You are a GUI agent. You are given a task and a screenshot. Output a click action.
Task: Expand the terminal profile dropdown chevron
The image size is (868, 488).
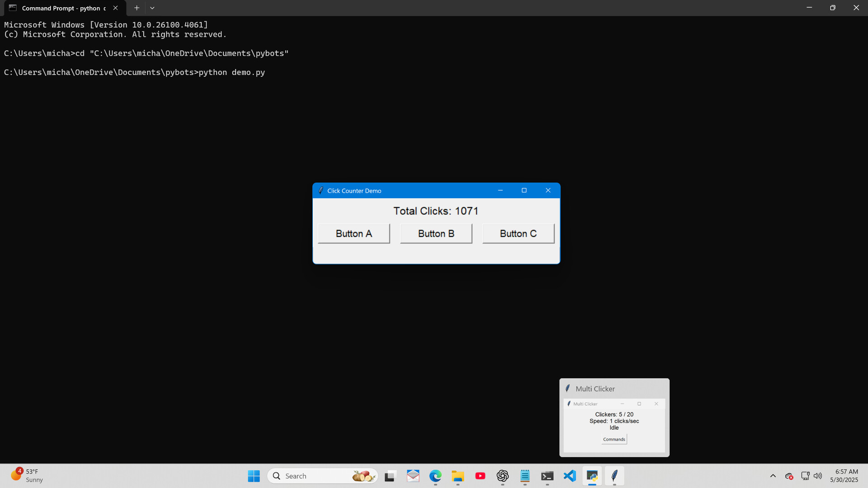(x=152, y=8)
